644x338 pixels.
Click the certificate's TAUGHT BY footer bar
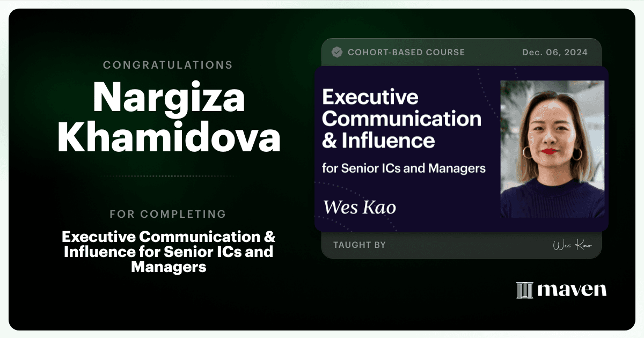coord(462,245)
